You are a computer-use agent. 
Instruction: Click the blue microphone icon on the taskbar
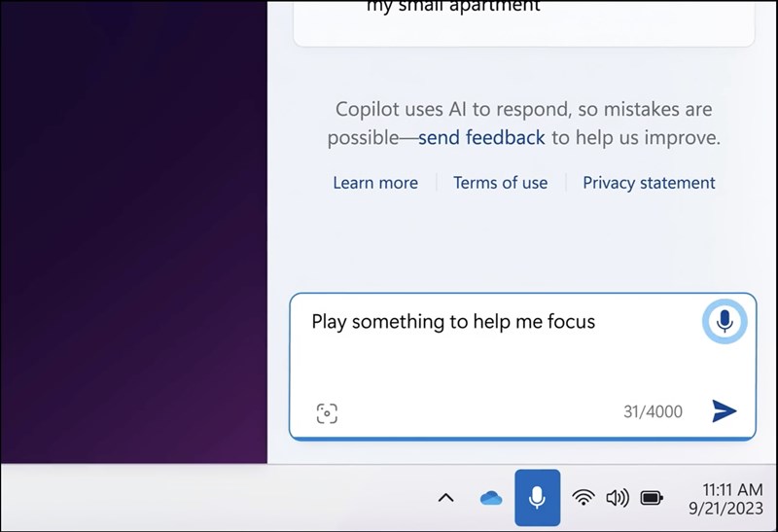537,498
